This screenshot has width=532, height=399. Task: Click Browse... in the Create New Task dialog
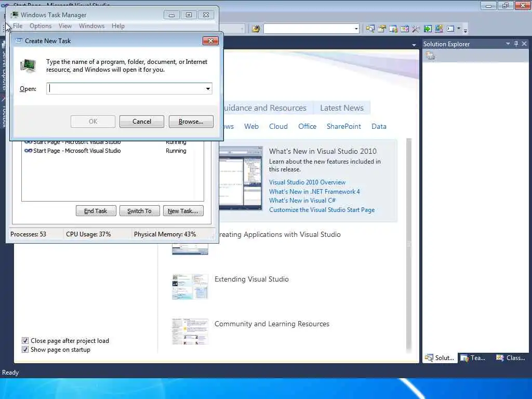tap(191, 122)
